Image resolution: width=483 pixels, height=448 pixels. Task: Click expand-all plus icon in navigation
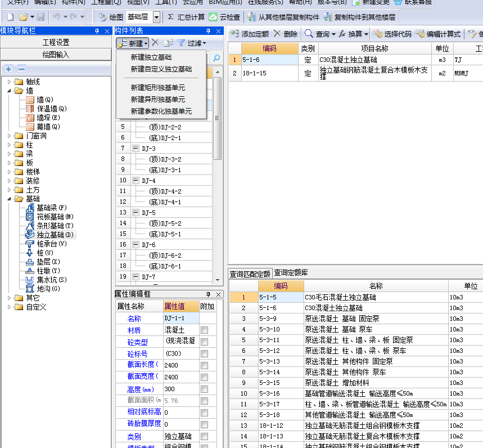tap(8, 69)
